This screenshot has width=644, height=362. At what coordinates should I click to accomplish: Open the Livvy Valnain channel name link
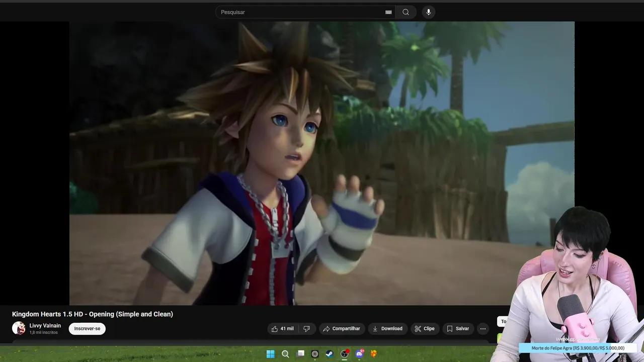(x=45, y=326)
